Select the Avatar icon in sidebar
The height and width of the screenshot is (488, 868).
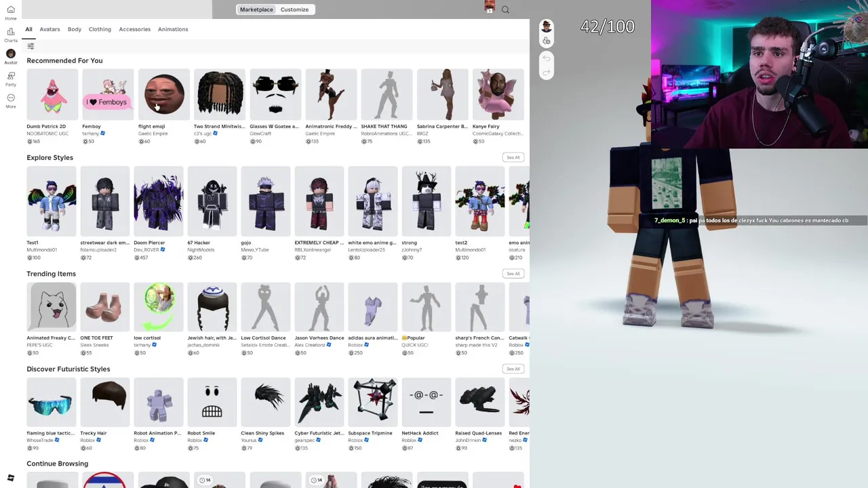[x=11, y=56]
